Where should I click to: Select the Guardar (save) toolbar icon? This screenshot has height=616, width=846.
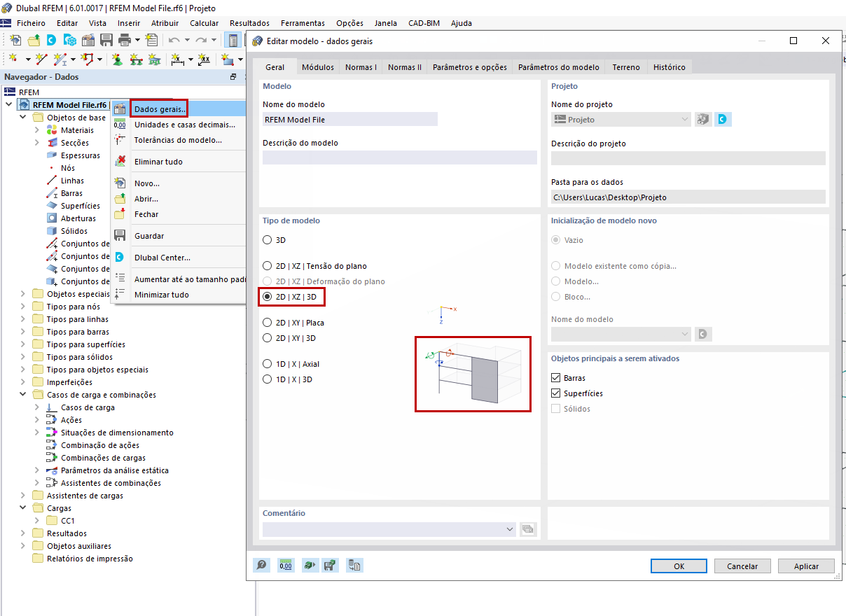pyautogui.click(x=105, y=40)
